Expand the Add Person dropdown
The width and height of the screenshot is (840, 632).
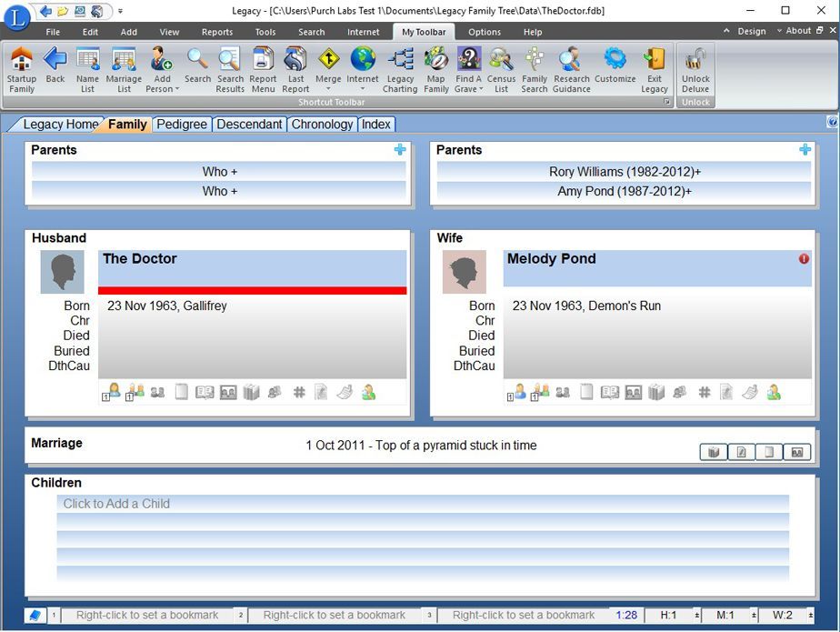coord(177,89)
